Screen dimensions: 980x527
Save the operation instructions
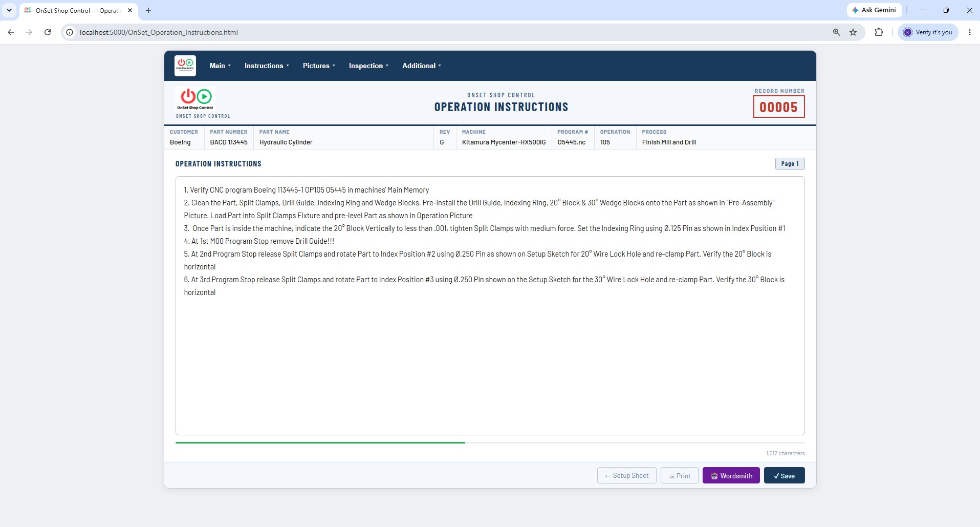(x=785, y=475)
